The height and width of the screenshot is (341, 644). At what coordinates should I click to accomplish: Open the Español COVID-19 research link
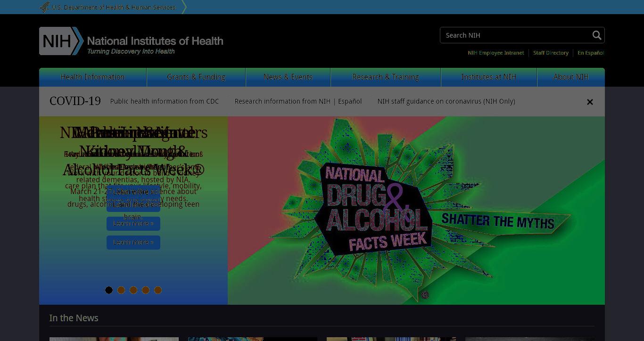pyautogui.click(x=350, y=101)
